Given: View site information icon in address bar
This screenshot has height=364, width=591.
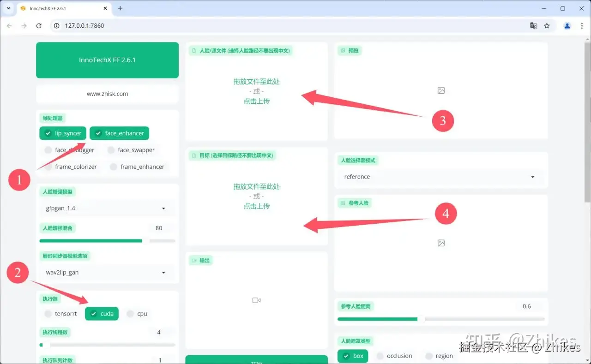Looking at the screenshot, I should tap(57, 26).
